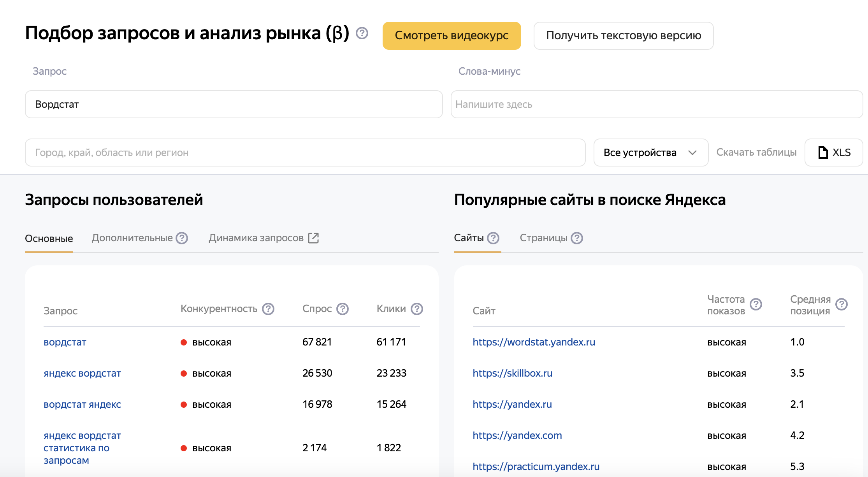The height and width of the screenshot is (477, 868).
Task: Click help icon next to page title
Action: click(x=362, y=33)
